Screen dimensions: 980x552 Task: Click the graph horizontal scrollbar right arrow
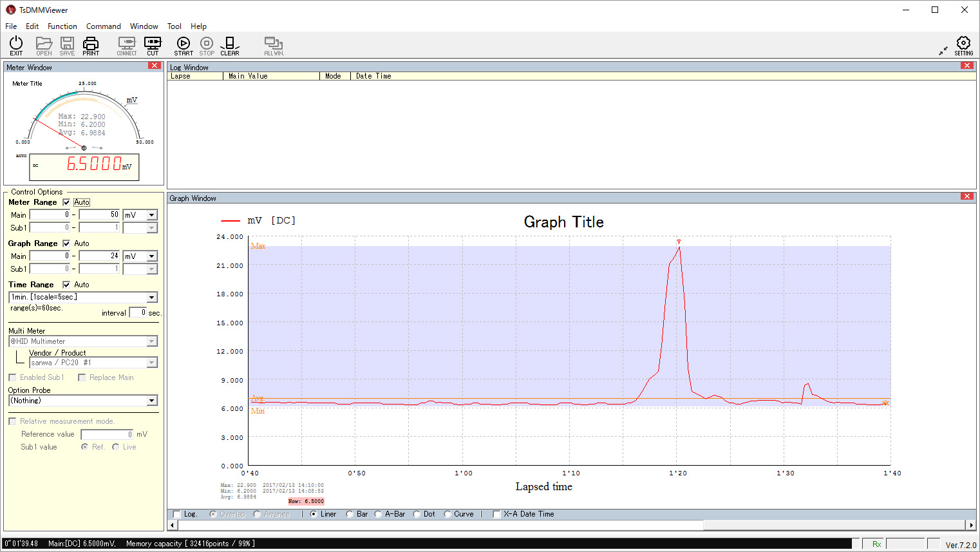972,525
